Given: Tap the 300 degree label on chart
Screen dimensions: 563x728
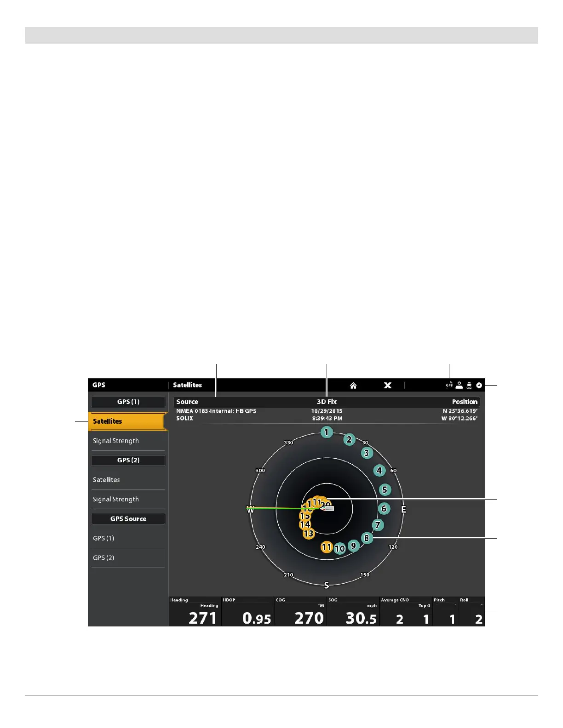Looking at the screenshot, I should [x=260, y=471].
